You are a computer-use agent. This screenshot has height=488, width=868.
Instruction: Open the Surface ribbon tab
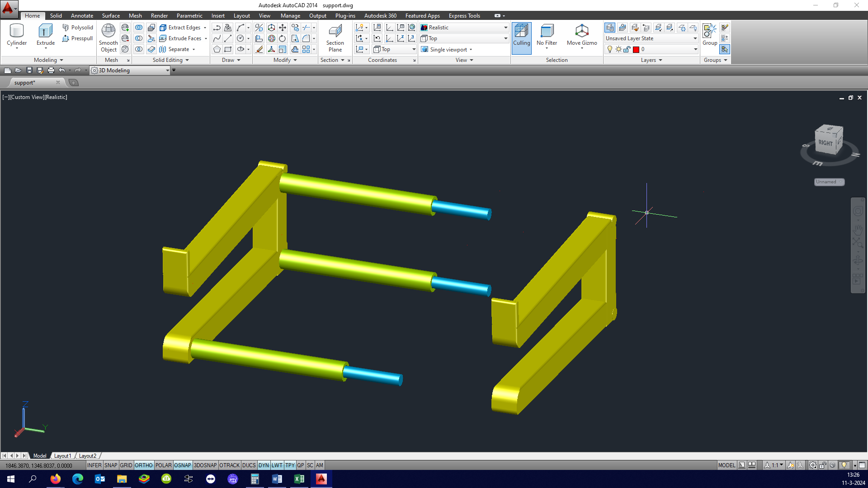pos(111,15)
